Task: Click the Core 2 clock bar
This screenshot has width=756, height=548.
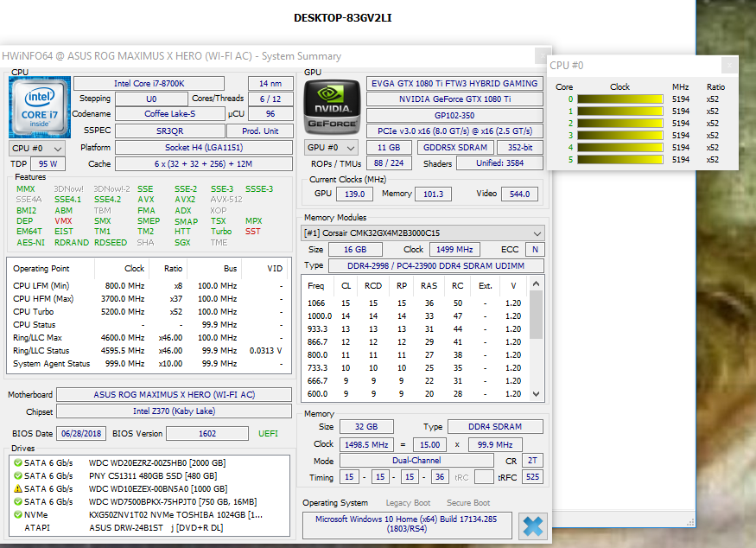Action: [620, 123]
